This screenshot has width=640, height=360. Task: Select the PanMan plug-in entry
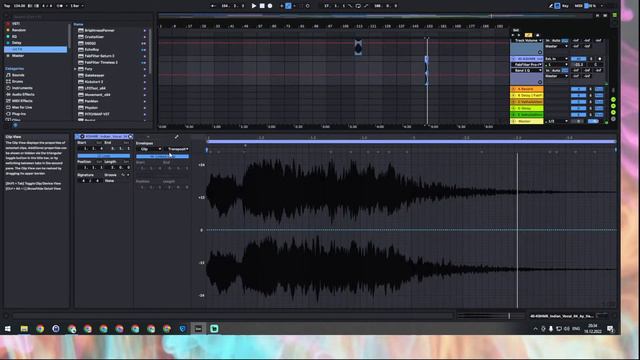91,101
